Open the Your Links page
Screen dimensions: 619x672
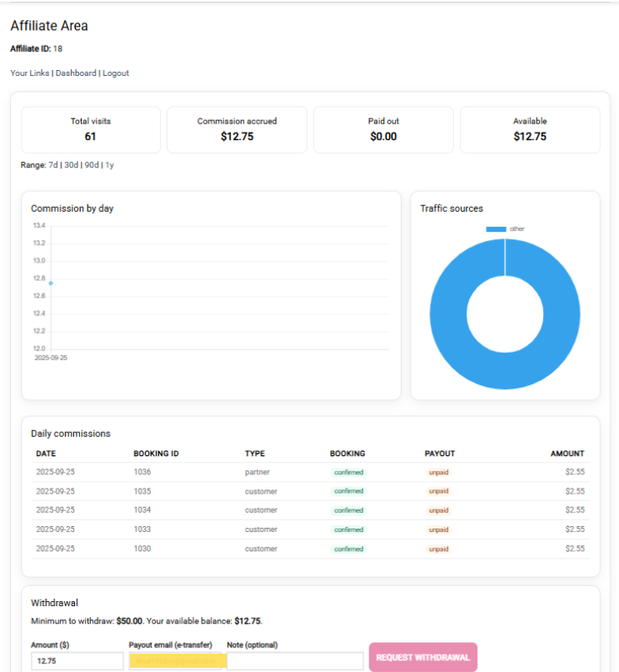click(30, 73)
